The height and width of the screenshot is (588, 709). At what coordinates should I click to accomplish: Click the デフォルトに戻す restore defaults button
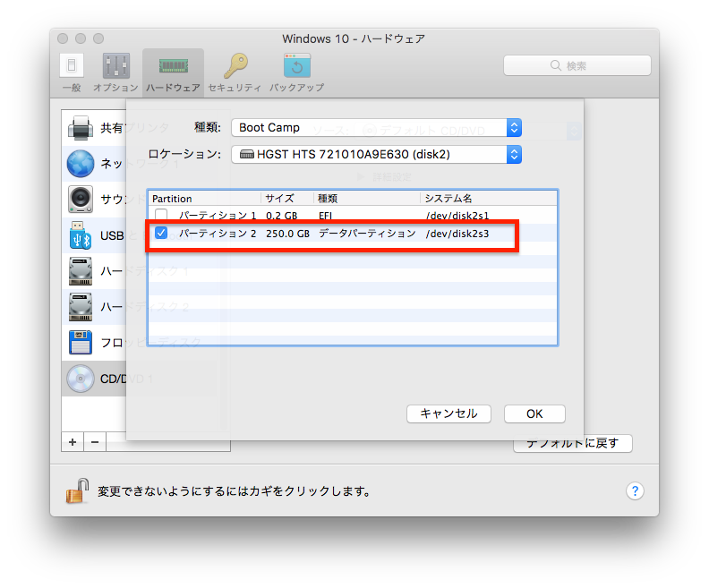coord(572,443)
